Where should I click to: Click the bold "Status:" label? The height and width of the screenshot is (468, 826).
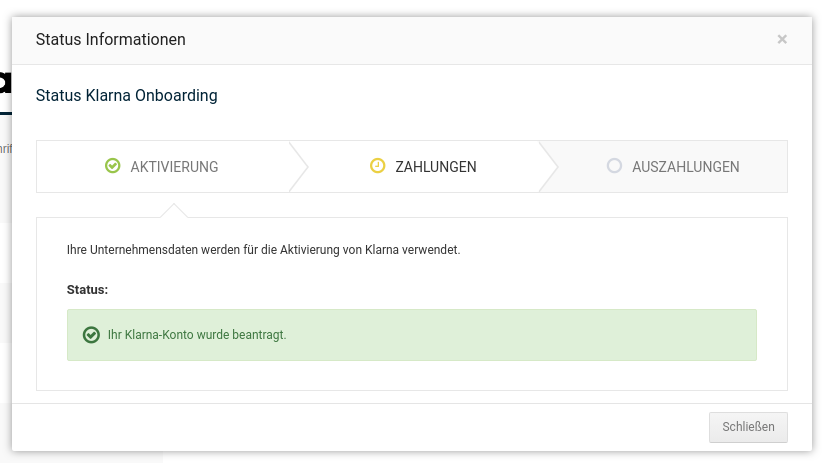pos(87,289)
